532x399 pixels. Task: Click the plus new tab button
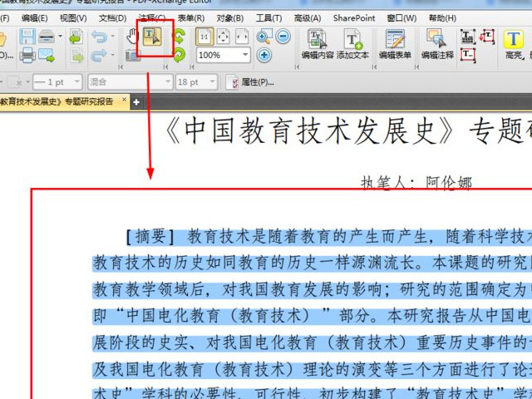pyautogui.click(x=136, y=101)
